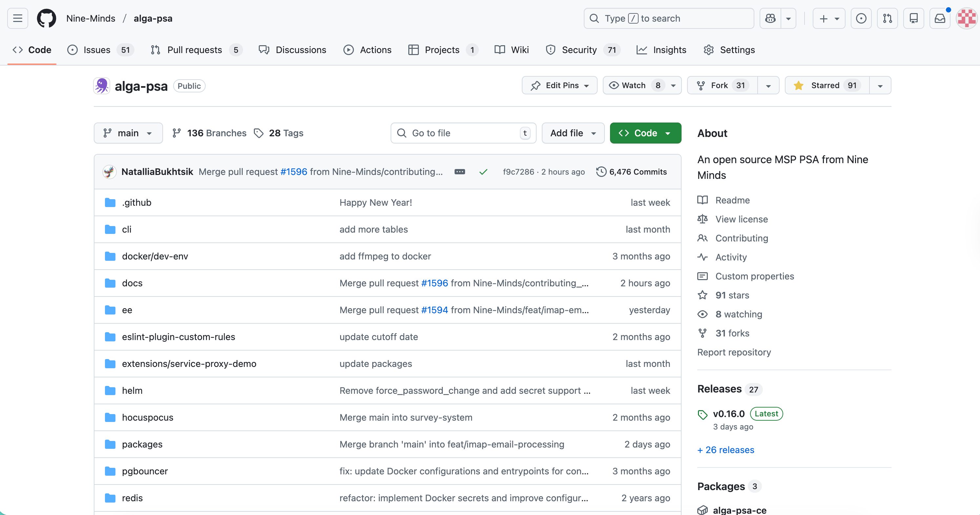This screenshot has width=980, height=515.
Task: Open the notifications inbox icon
Action: [940, 18]
